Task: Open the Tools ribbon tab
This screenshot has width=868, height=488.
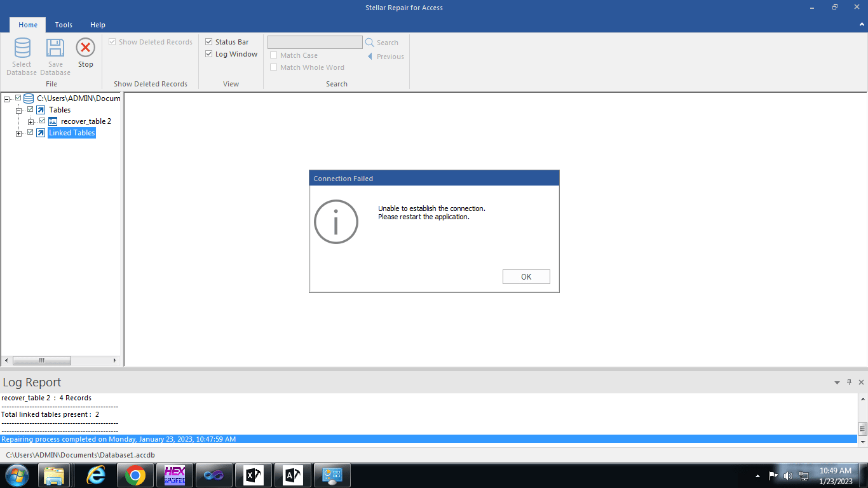Action: pyautogui.click(x=64, y=25)
